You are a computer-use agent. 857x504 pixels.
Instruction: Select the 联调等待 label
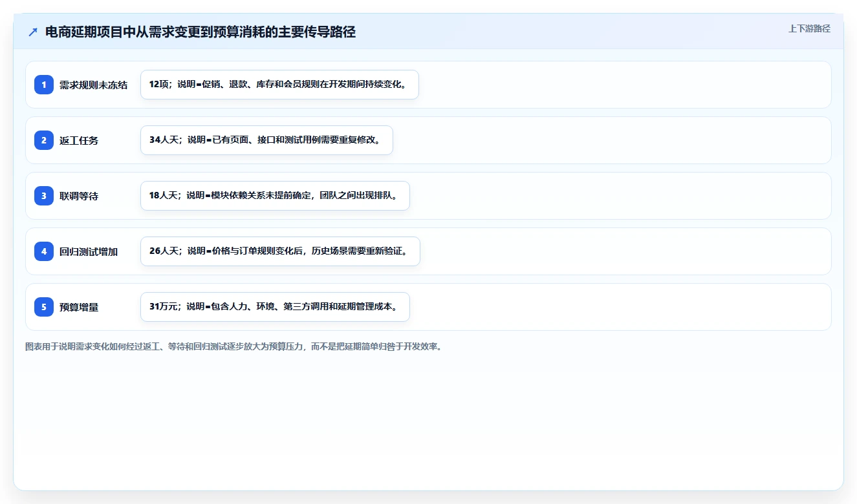[x=79, y=196]
